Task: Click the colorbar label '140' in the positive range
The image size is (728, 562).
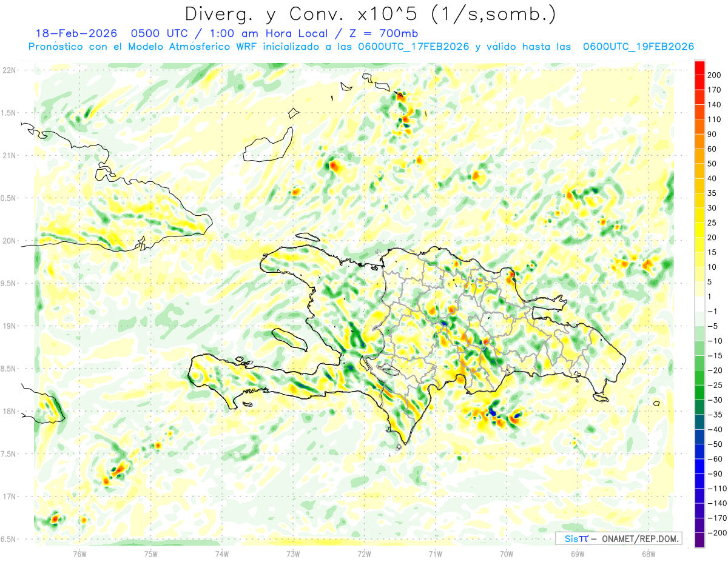Action: tap(715, 105)
